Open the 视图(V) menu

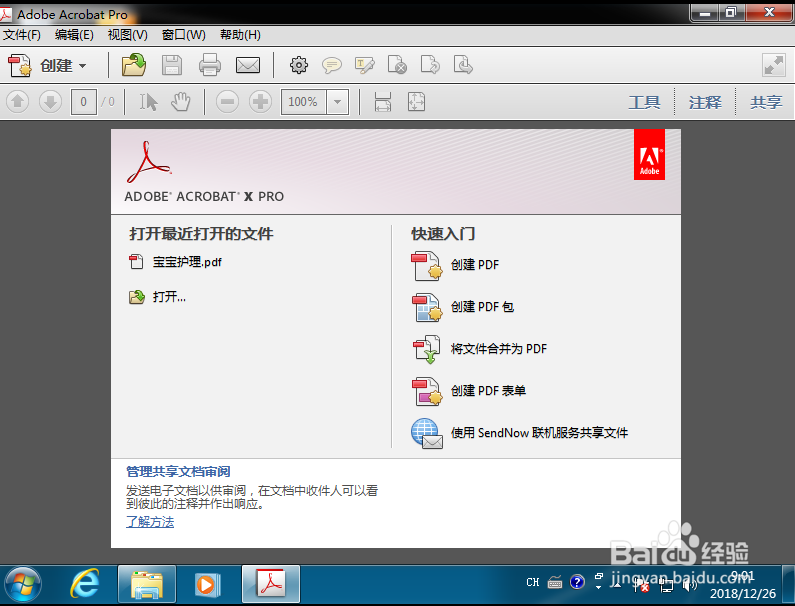(x=128, y=35)
